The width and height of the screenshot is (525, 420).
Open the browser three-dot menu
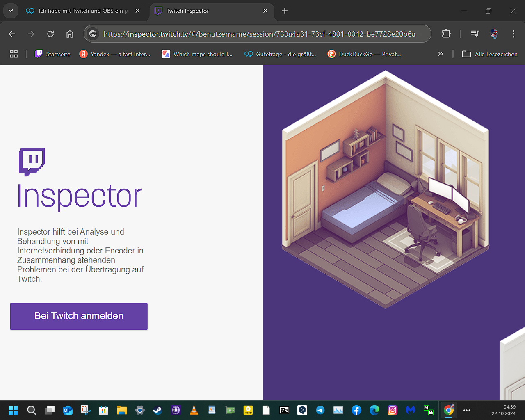coord(513,34)
